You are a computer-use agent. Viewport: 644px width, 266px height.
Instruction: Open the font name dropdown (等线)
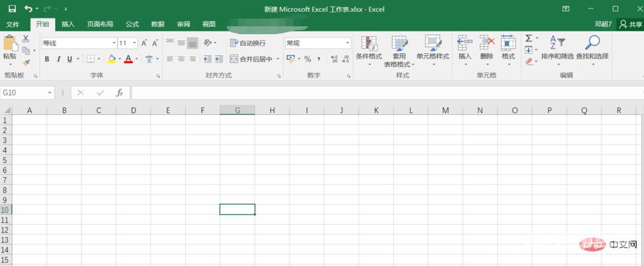coord(112,43)
